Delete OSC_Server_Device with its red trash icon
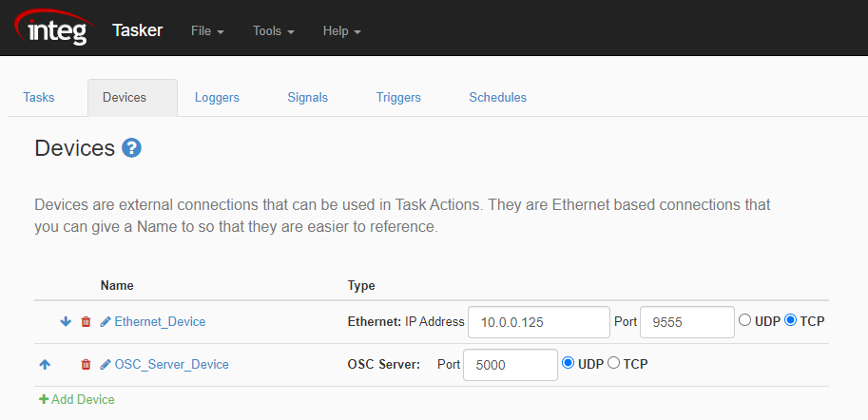The image size is (868, 420). point(86,365)
